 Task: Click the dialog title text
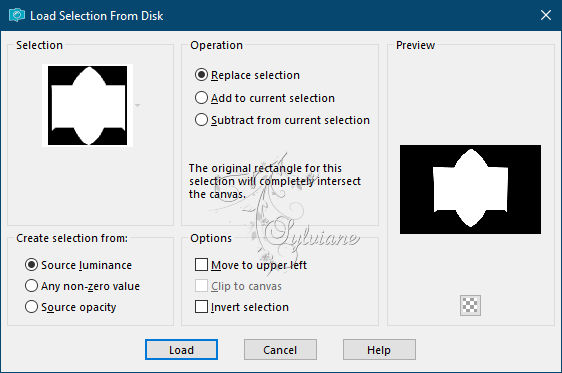[x=97, y=16]
